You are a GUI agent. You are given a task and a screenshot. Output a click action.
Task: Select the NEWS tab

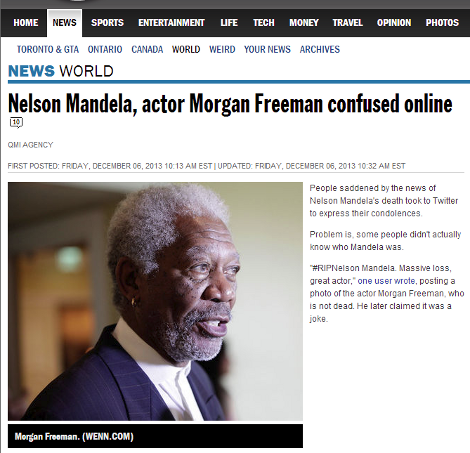pos(64,23)
